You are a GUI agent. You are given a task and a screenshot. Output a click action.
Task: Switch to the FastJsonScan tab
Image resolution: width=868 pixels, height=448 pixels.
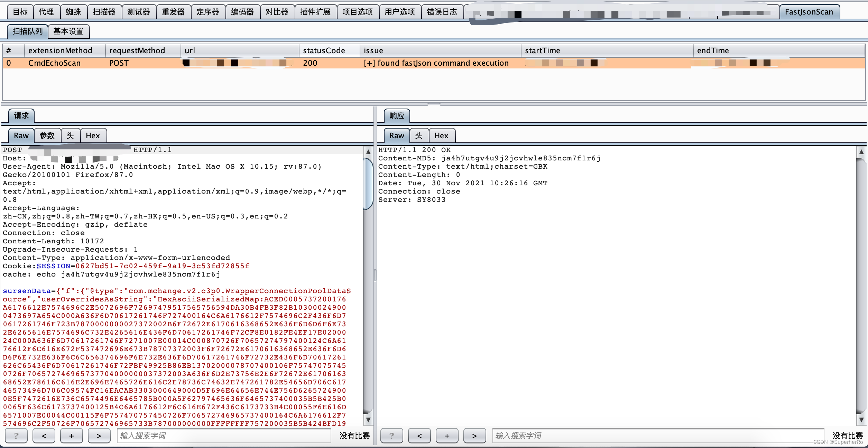tap(810, 11)
